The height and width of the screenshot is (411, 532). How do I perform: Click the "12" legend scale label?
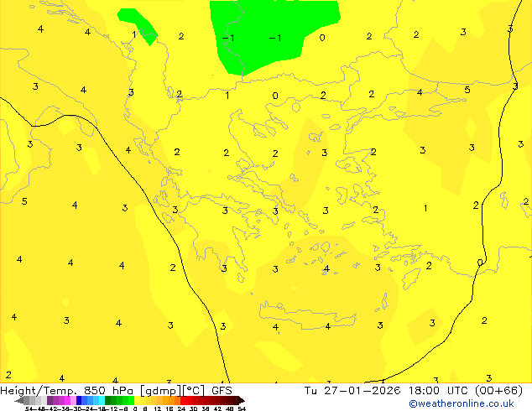click(x=158, y=408)
